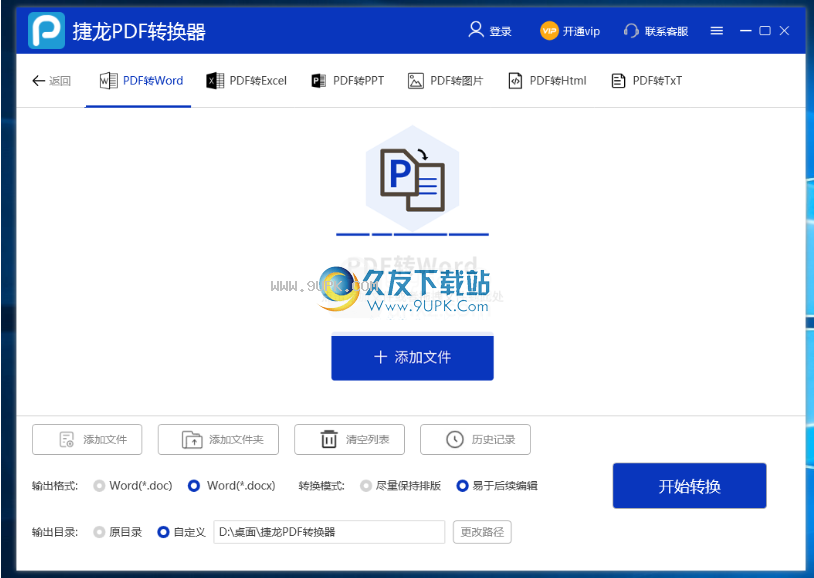Click the 返回 back label

pyautogui.click(x=60, y=81)
